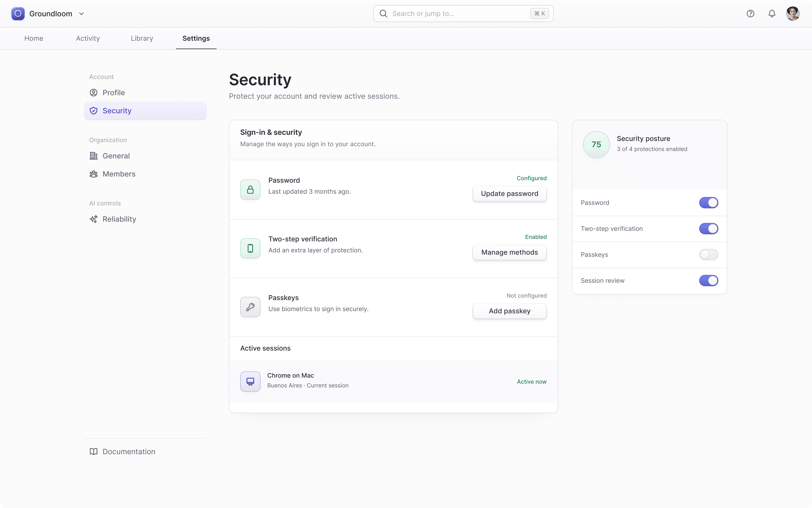812x508 pixels.
Task: Go to the Home tab
Action: coord(34,38)
